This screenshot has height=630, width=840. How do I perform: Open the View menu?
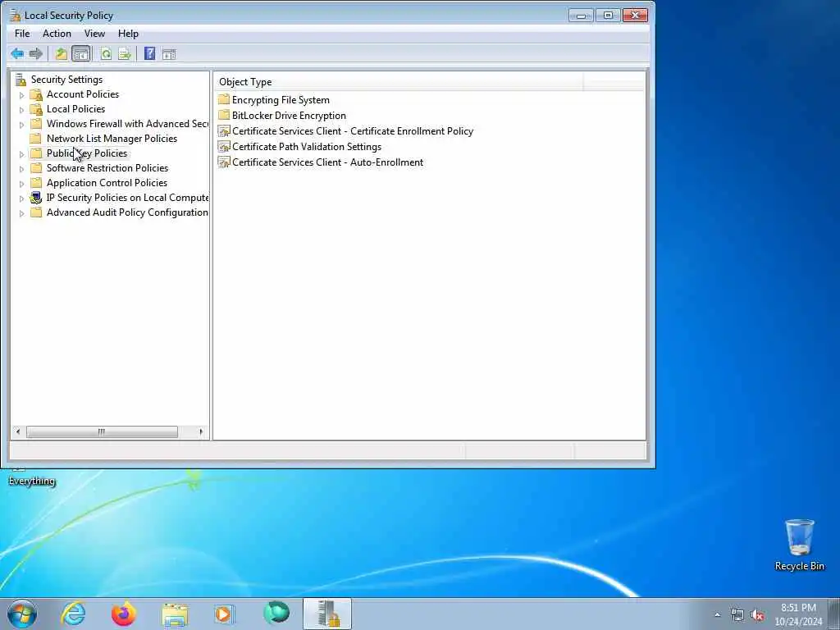tap(94, 33)
